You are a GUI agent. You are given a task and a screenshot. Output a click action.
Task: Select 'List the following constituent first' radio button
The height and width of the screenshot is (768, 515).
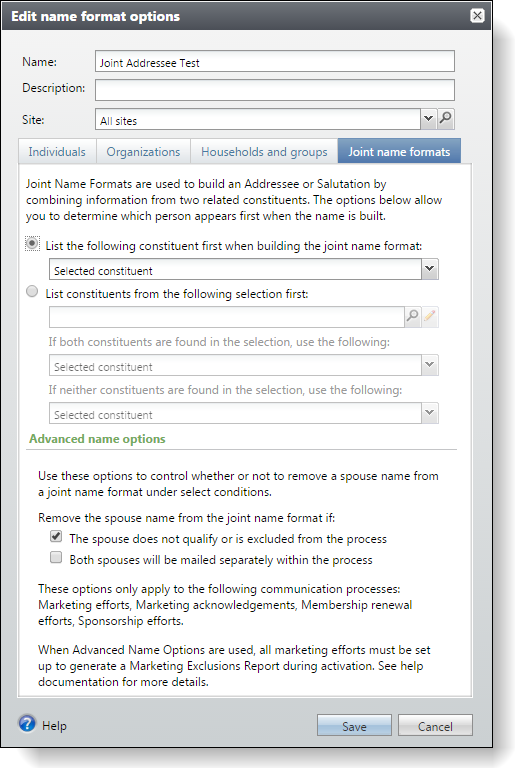(x=32, y=243)
